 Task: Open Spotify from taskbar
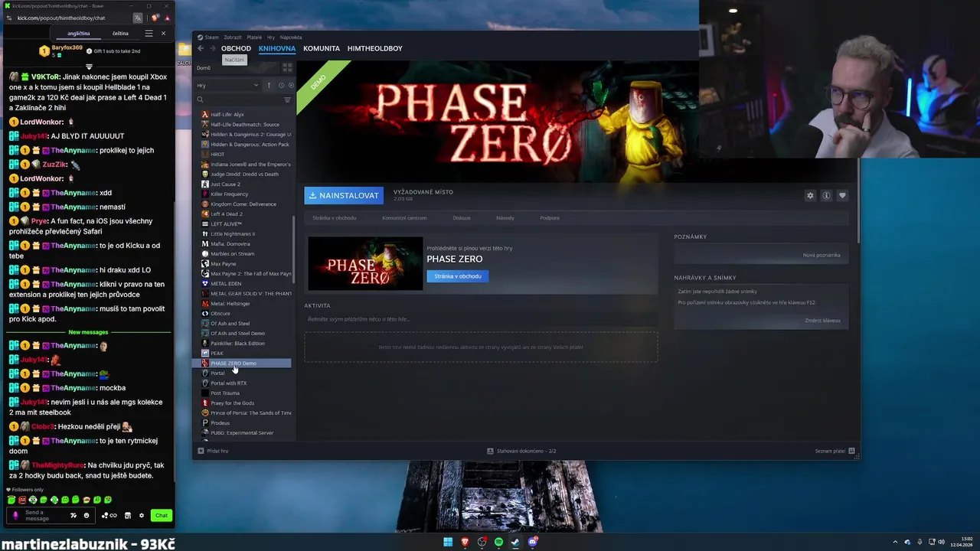click(x=498, y=542)
